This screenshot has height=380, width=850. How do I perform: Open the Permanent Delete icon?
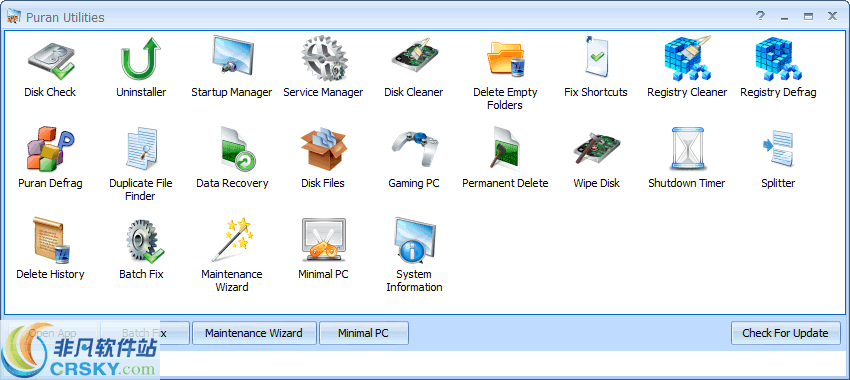point(505,149)
